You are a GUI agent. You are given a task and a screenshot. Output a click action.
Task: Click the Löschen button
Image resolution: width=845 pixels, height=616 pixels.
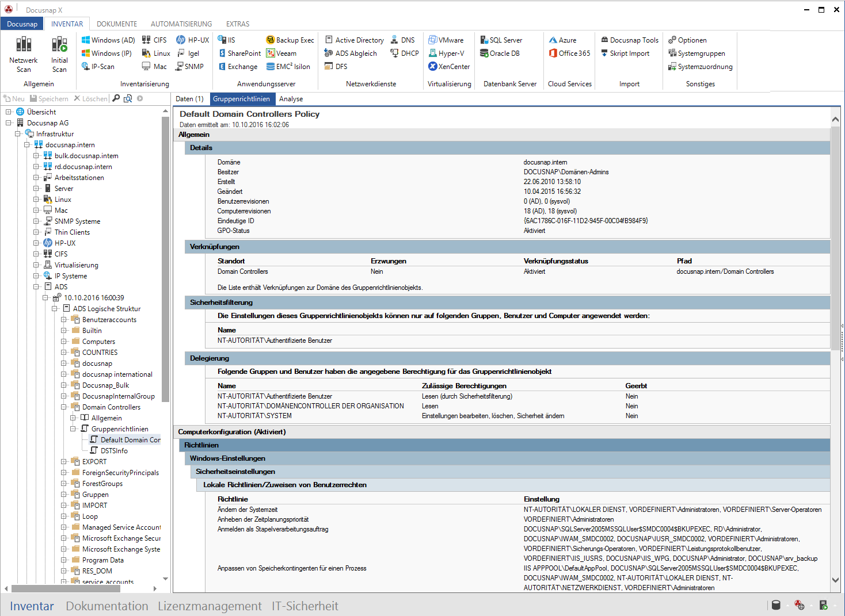click(90, 99)
